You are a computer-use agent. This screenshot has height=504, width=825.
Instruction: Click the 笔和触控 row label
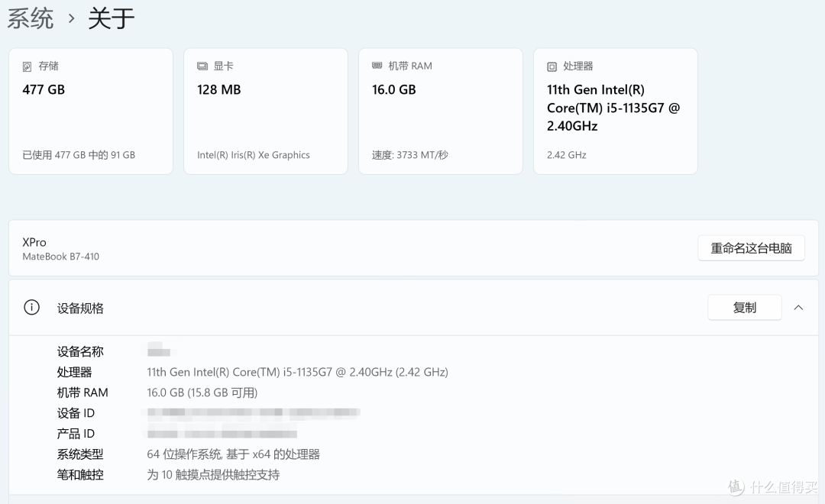click(x=80, y=474)
